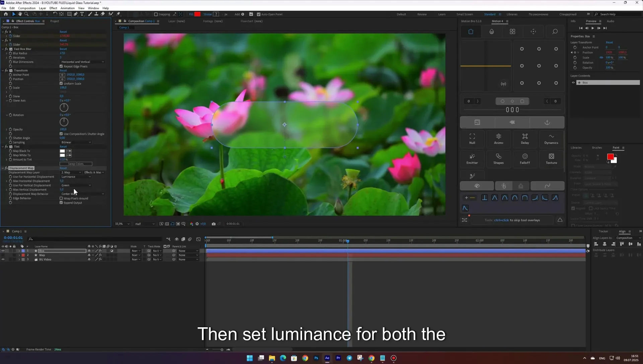This screenshot has width=643, height=364.
Task: Toggle Auto-Open Panel checkbox
Action: click(259, 14)
